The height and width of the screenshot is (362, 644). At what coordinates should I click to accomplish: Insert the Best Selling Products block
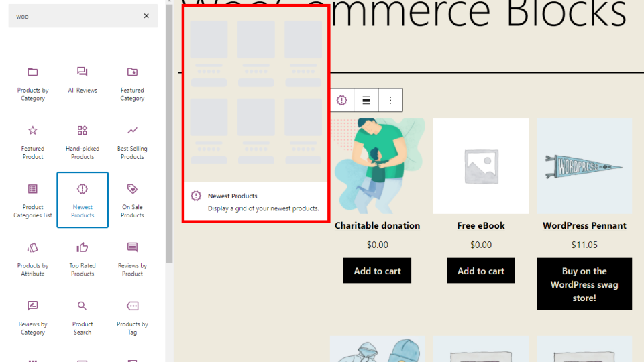132,142
